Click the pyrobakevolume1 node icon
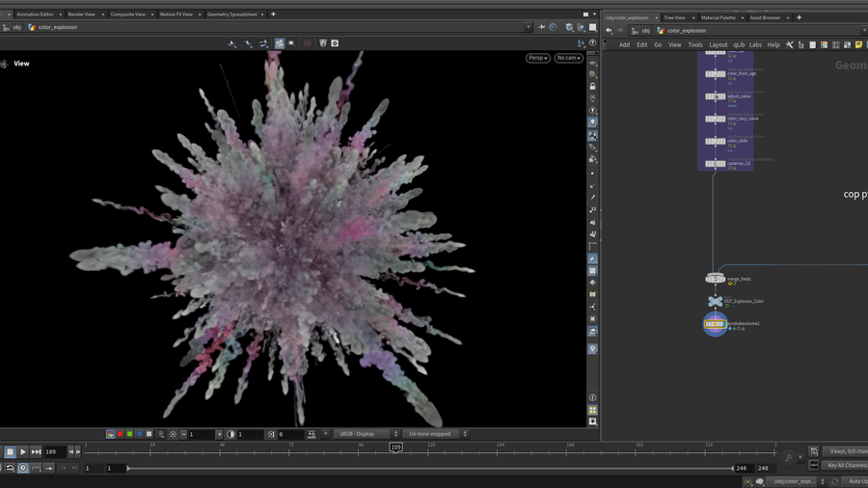868x488 pixels. point(715,324)
